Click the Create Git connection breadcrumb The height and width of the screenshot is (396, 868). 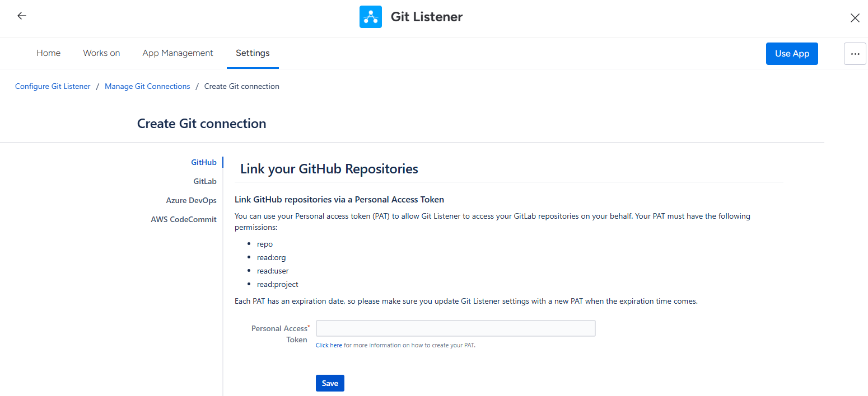tap(241, 86)
